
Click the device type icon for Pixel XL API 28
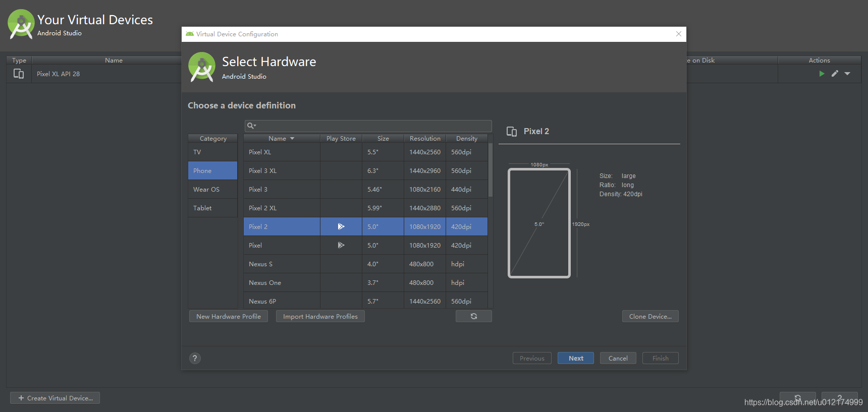tap(19, 74)
